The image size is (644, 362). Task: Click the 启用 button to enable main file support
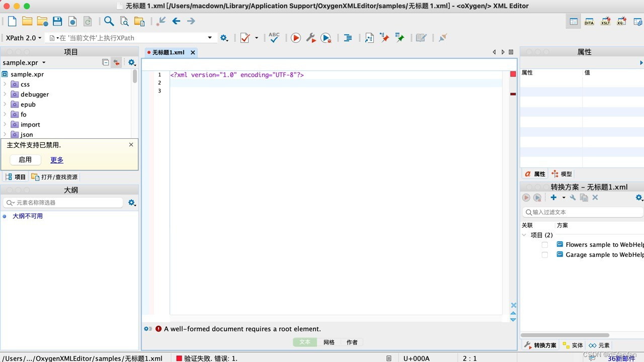click(x=25, y=160)
